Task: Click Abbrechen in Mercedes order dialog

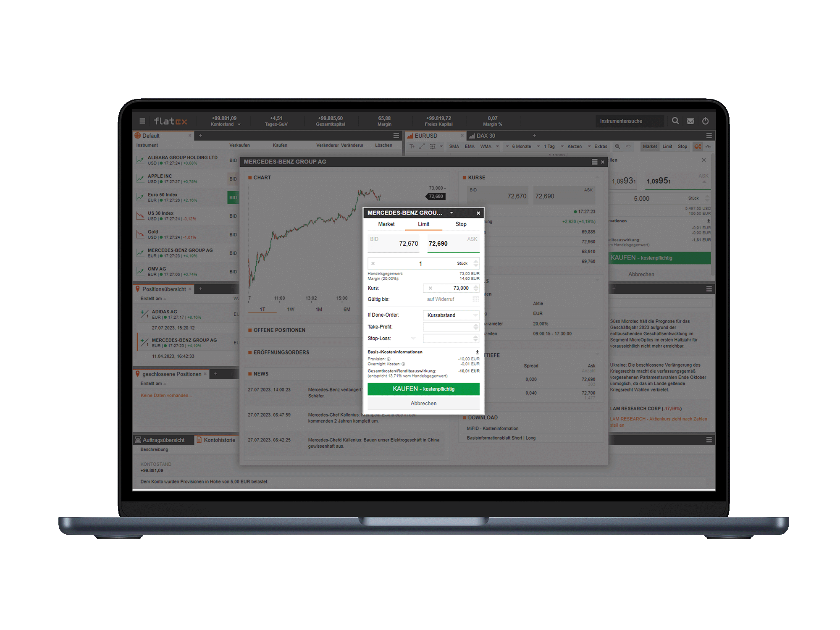Action: click(x=423, y=403)
